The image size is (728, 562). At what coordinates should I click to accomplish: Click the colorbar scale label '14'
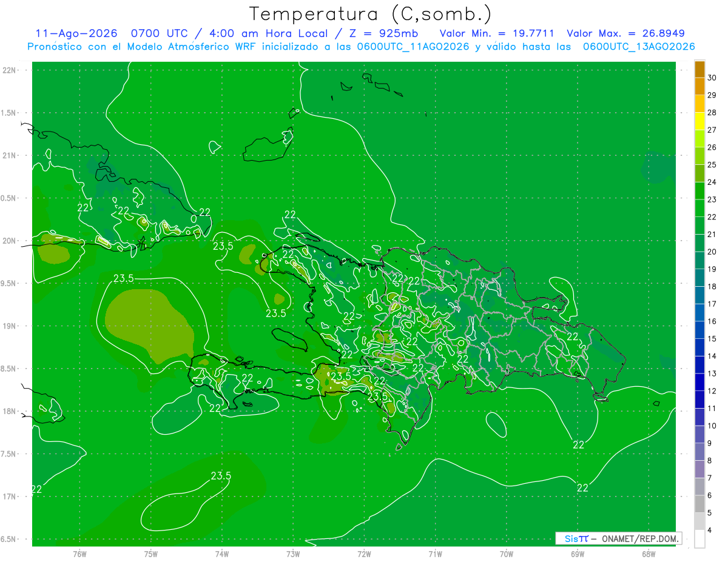tap(712, 356)
